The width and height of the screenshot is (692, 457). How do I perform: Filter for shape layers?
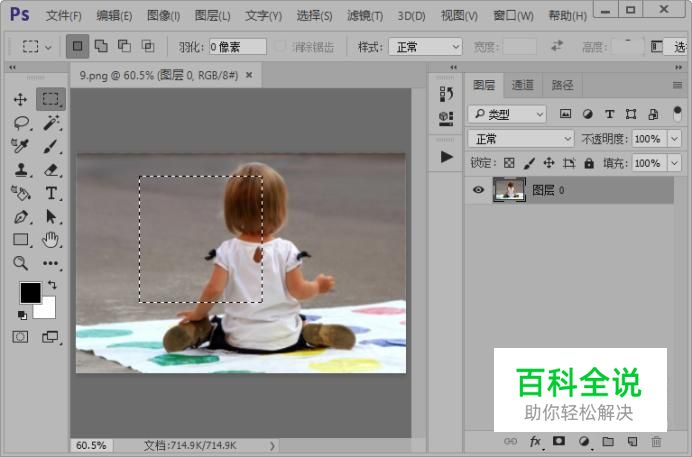coord(631,114)
